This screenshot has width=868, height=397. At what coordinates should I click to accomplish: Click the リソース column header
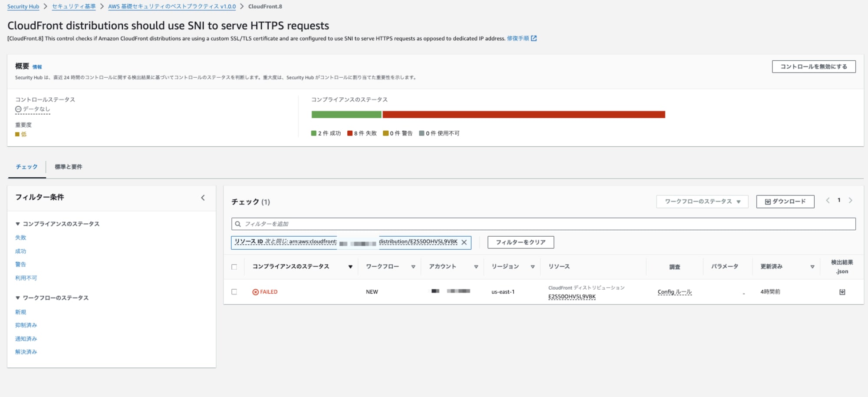click(x=559, y=267)
